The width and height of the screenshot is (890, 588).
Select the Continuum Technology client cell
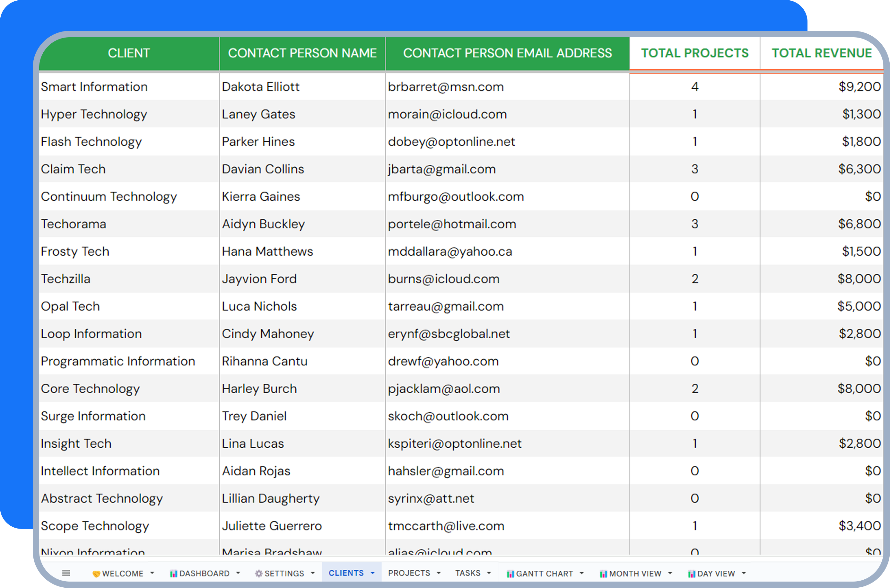[129, 197]
